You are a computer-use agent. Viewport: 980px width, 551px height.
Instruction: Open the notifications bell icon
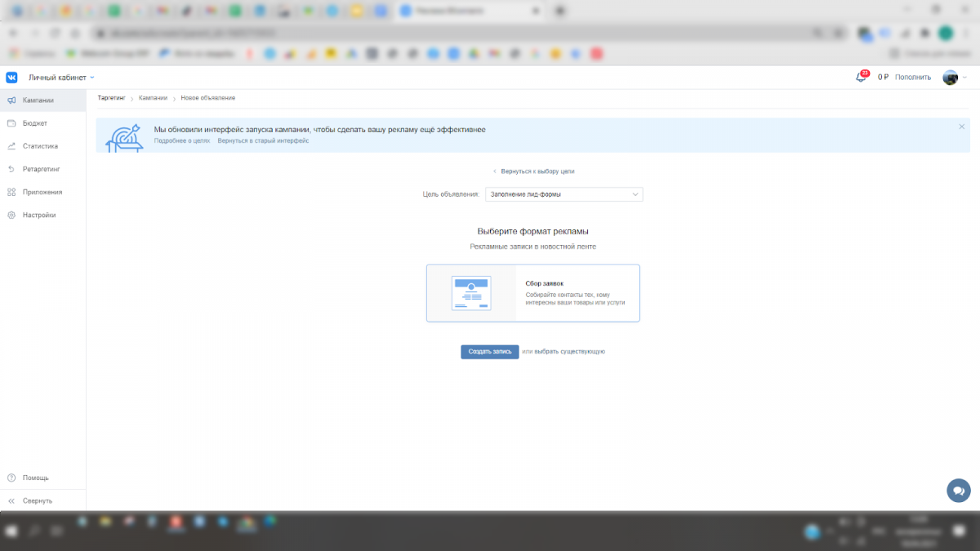pos(860,78)
